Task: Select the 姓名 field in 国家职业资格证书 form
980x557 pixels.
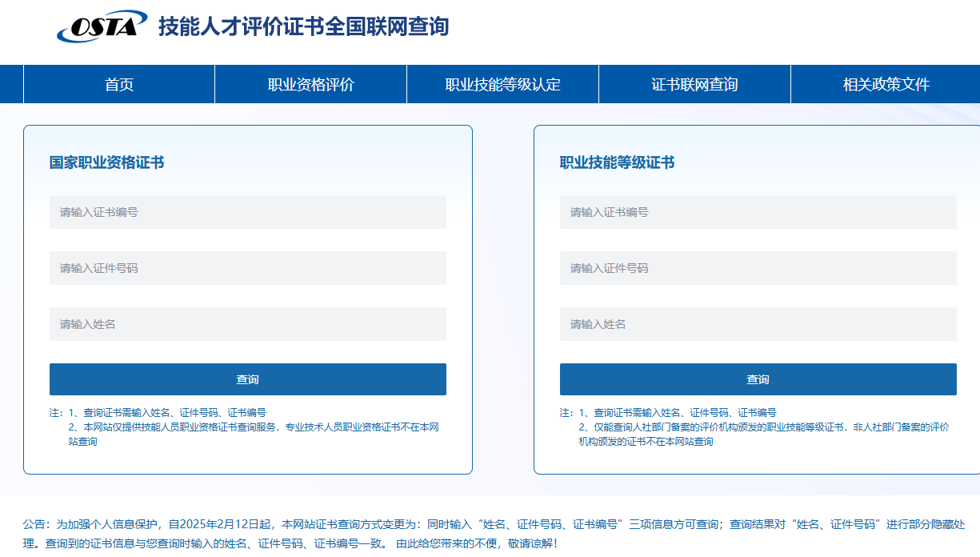Action: click(x=247, y=324)
